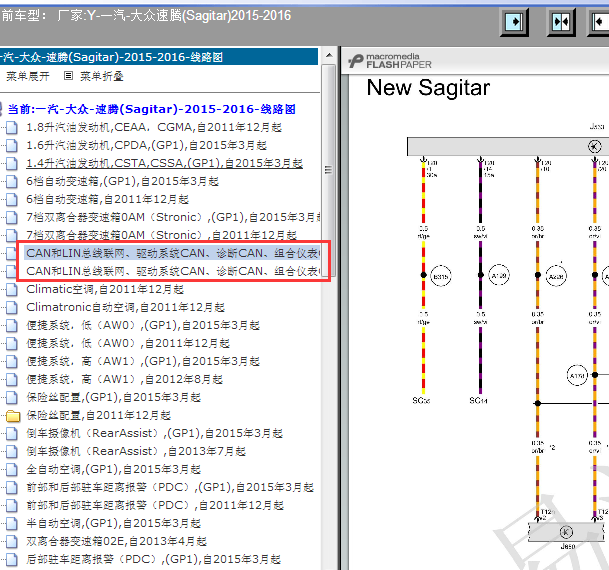Click the K symbol in the top gray bar

[594, 146]
